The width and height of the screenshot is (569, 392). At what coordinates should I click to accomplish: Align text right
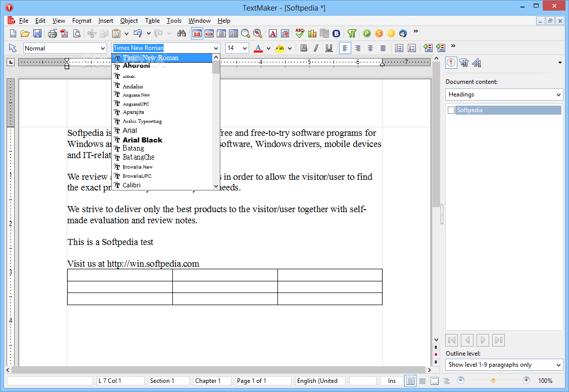point(358,48)
